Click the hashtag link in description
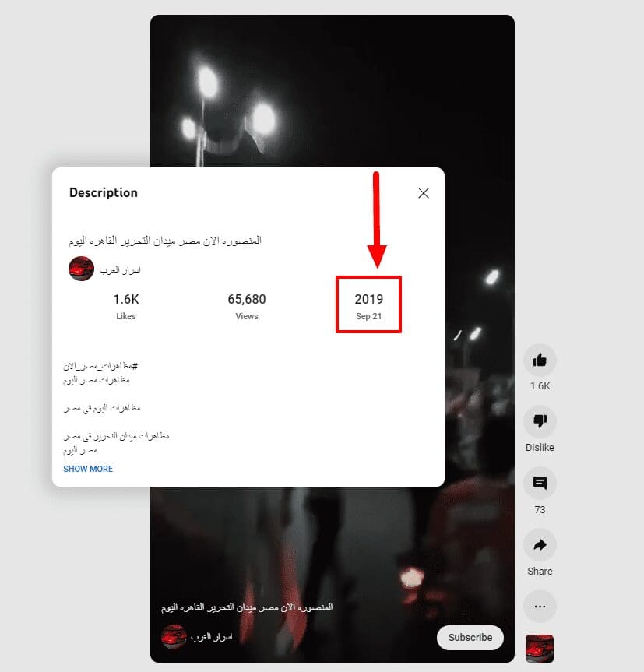The height and width of the screenshot is (672, 644). tap(100, 366)
